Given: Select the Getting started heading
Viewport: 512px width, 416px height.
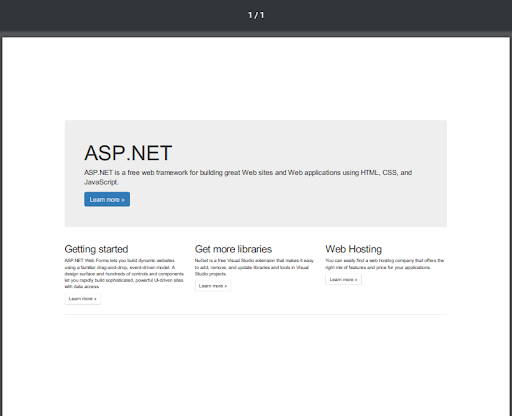Looking at the screenshot, I should click(96, 249).
